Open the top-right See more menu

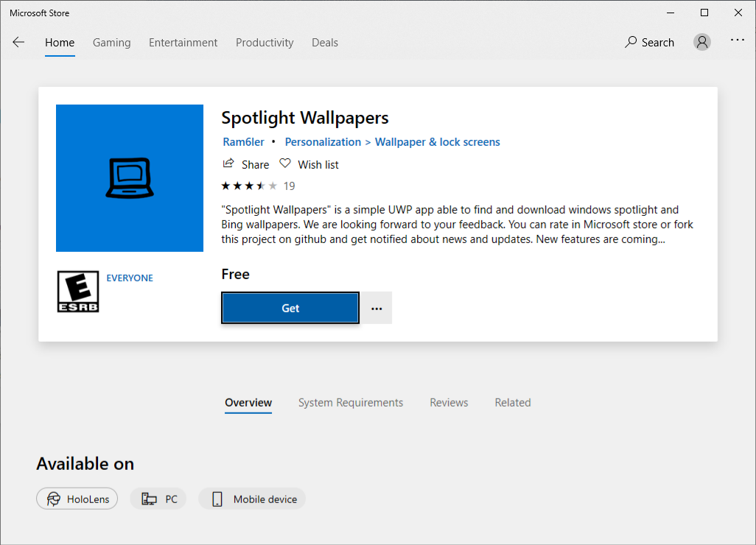tap(737, 41)
